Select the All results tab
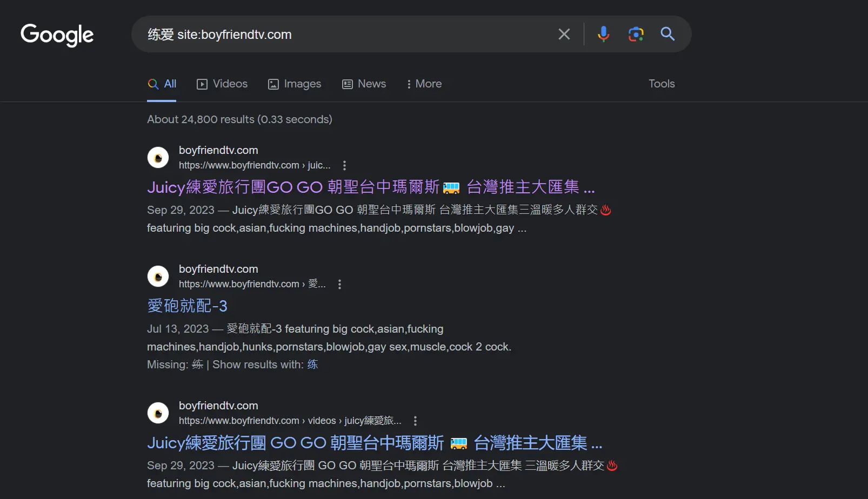The width and height of the screenshot is (868, 499). 162,84
